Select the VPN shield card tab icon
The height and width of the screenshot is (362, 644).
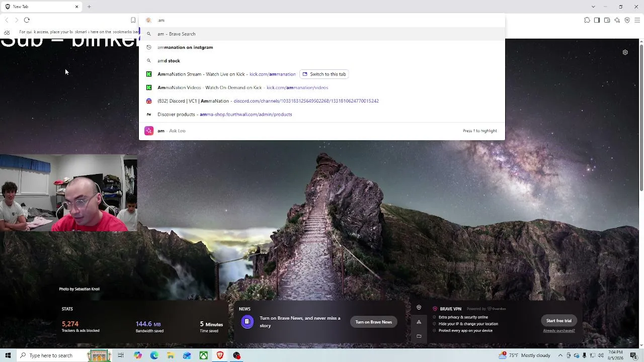(x=419, y=308)
